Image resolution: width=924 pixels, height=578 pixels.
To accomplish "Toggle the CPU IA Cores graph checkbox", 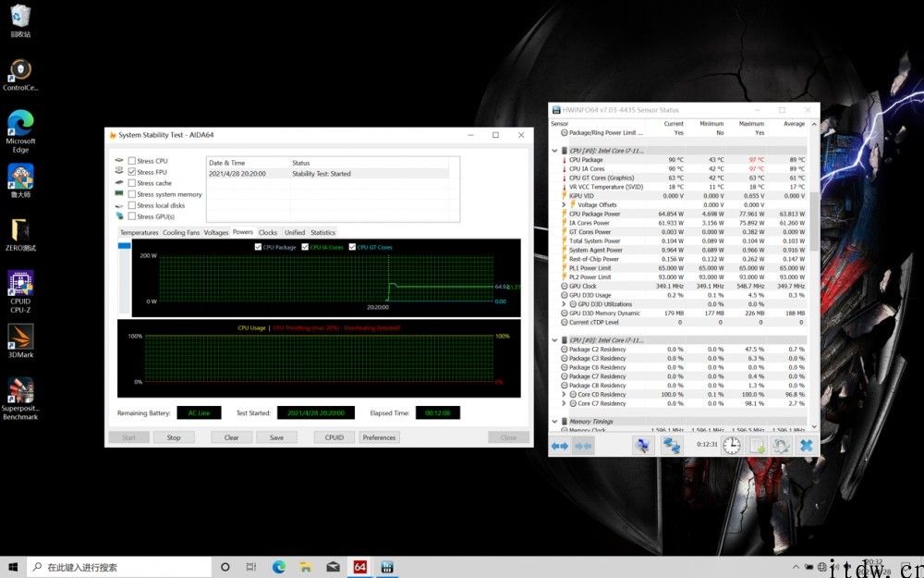I will click(305, 247).
